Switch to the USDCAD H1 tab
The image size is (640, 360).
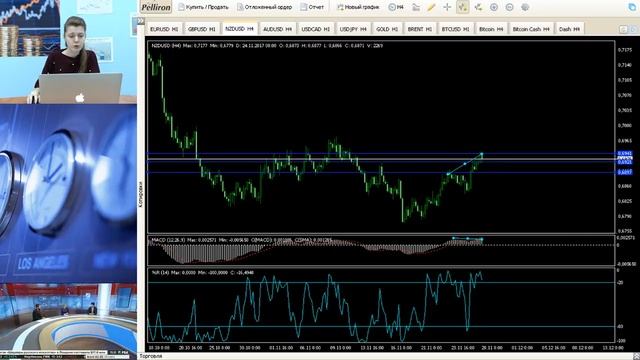click(315, 29)
